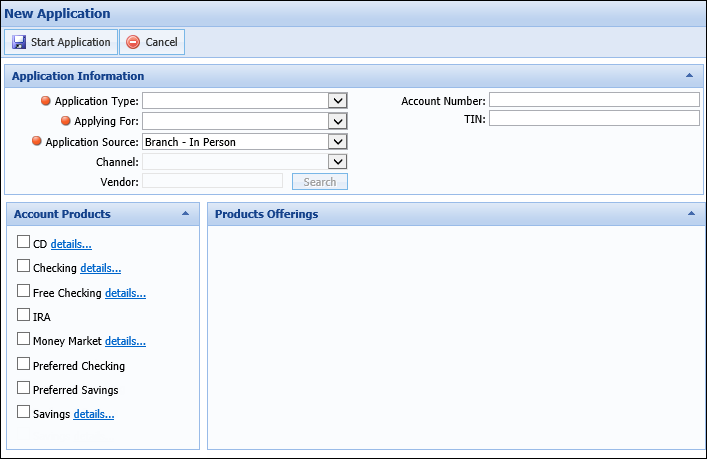Select the Money Market checkbox
This screenshot has height=459, width=707.
coord(23,339)
